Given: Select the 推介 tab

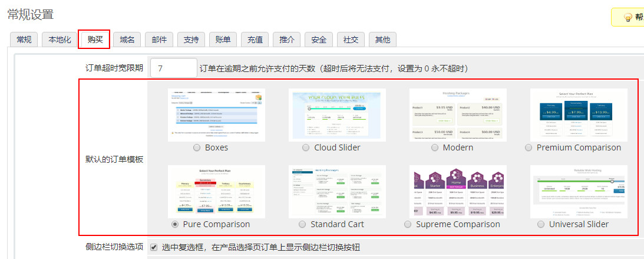Looking at the screenshot, I should (x=287, y=40).
